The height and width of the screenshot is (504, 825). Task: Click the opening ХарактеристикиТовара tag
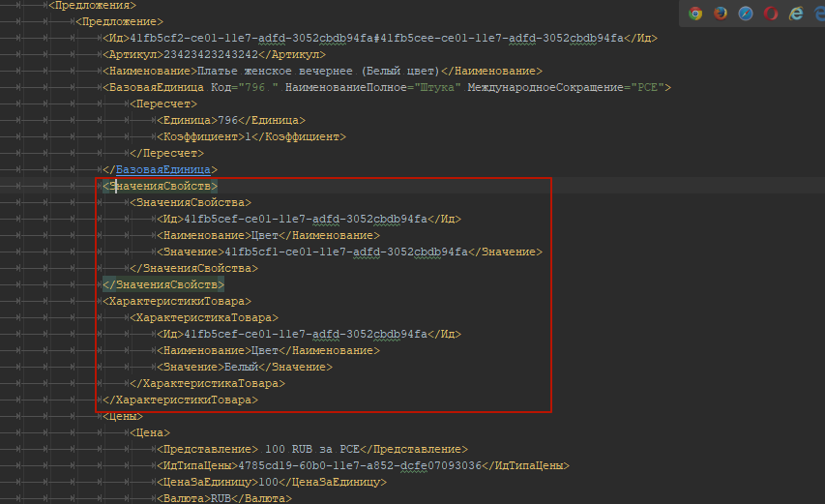click(177, 301)
